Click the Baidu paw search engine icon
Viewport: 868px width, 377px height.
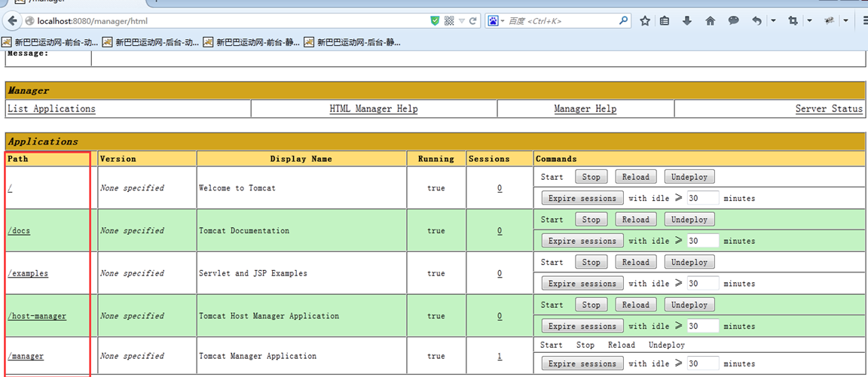(x=493, y=21)
